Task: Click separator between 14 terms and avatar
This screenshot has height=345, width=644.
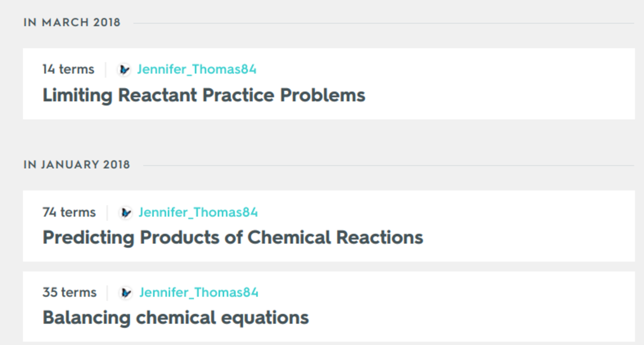Action: point(106,69)
